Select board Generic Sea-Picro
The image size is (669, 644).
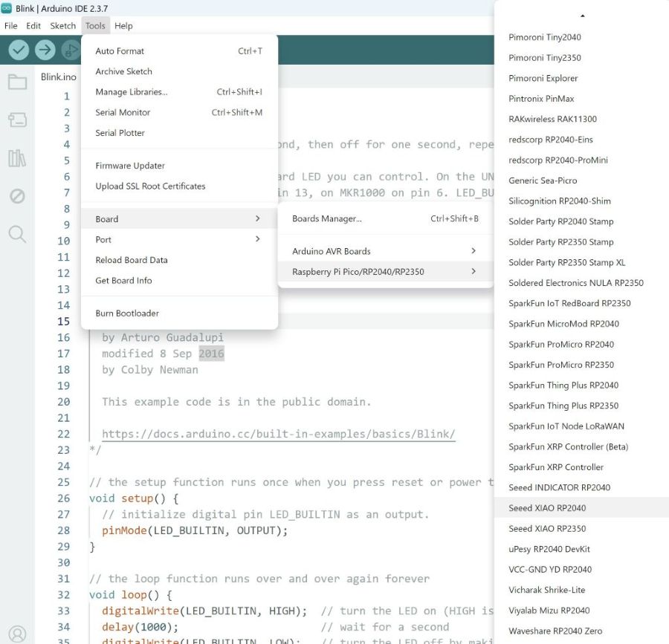(x=581, y=180)
